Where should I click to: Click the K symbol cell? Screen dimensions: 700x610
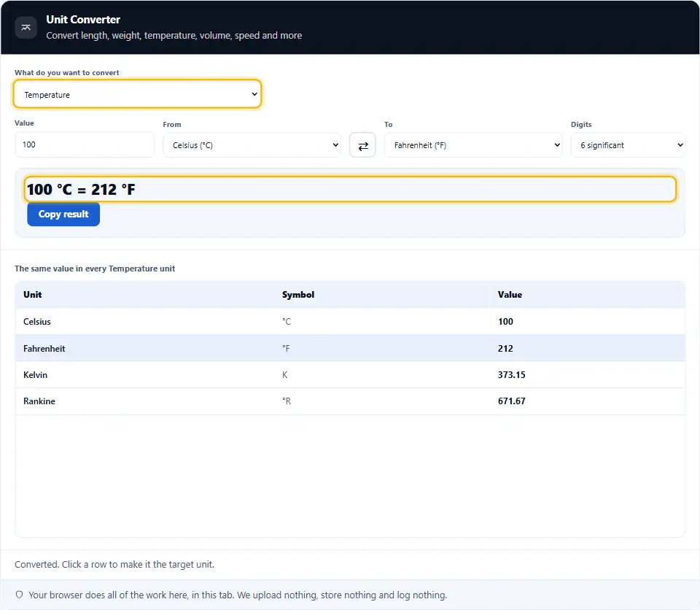(285, 375)
